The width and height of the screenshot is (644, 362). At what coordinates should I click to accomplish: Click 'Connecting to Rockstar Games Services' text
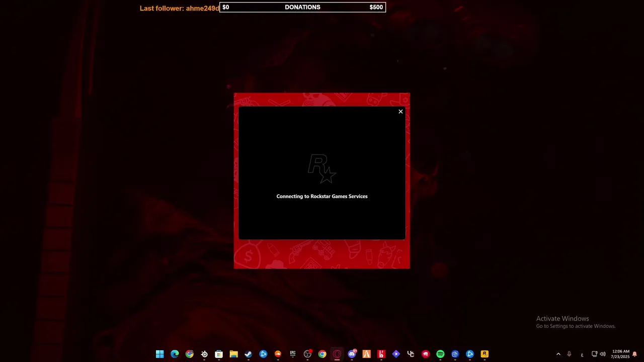coord(322,196)
